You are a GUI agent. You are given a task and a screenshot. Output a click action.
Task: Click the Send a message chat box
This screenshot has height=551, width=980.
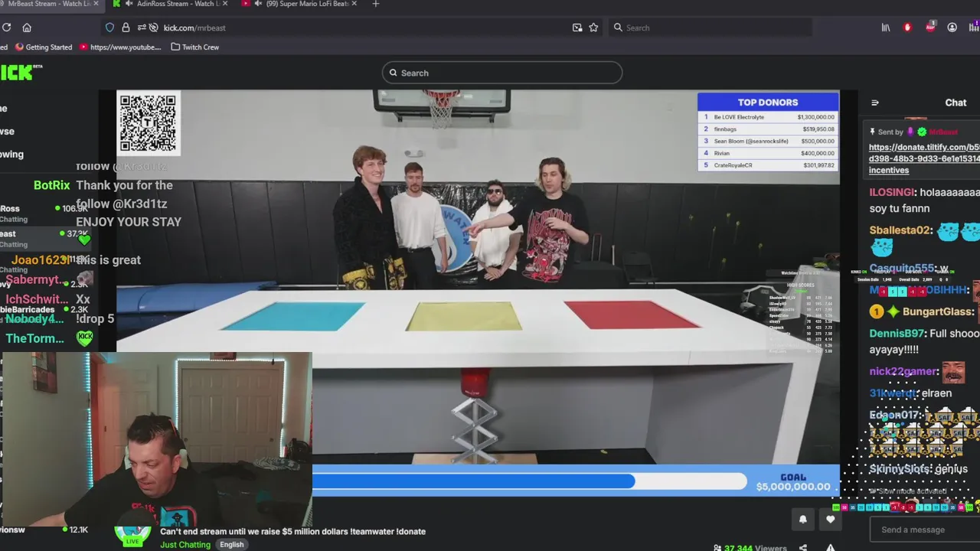pyautogui.click(x=925, y=530)
